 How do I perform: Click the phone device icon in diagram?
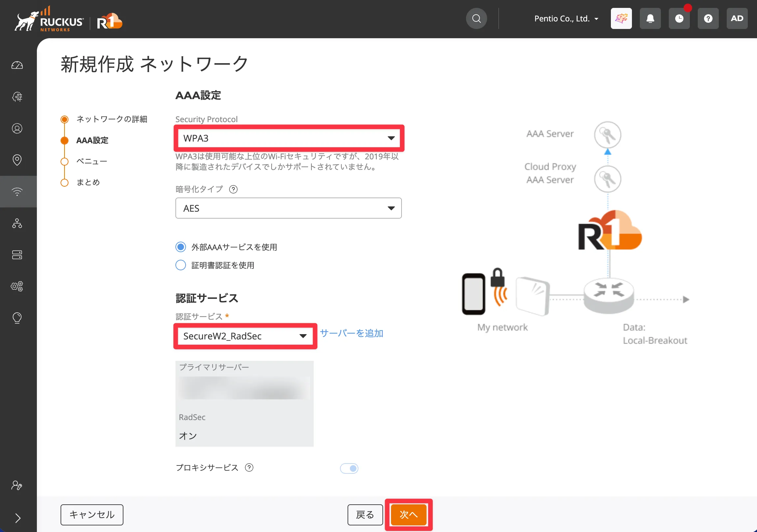474,294
